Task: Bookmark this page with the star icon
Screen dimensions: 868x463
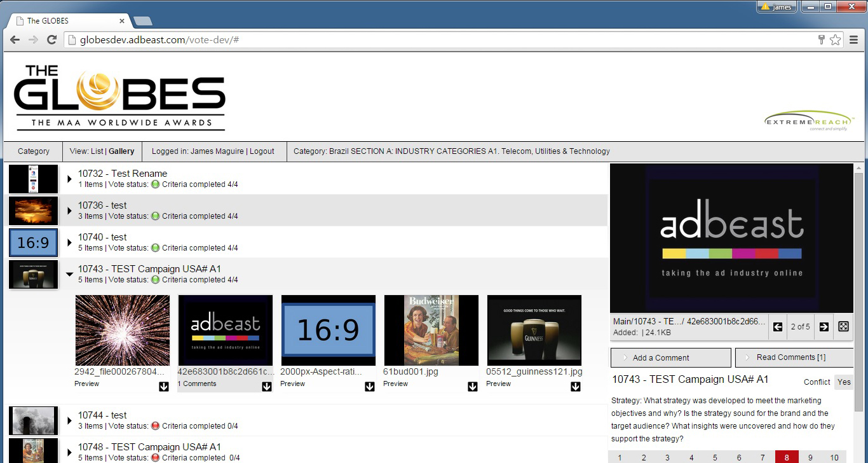Action: point(835,40)
